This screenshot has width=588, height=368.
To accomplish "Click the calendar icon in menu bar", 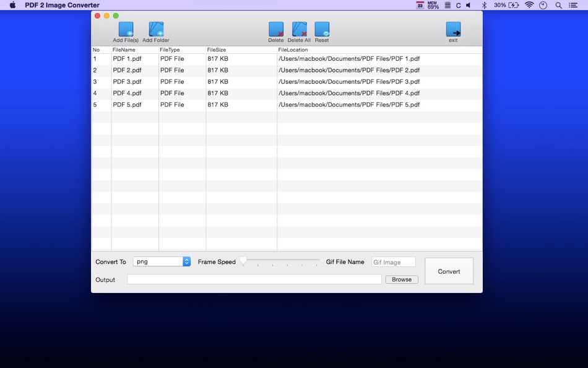I will (420, 5).
